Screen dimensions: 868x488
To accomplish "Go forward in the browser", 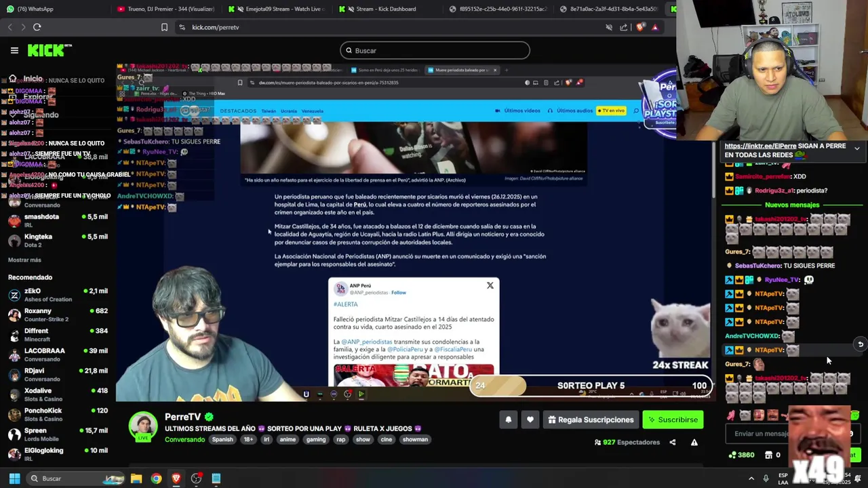I will (23, 27).
